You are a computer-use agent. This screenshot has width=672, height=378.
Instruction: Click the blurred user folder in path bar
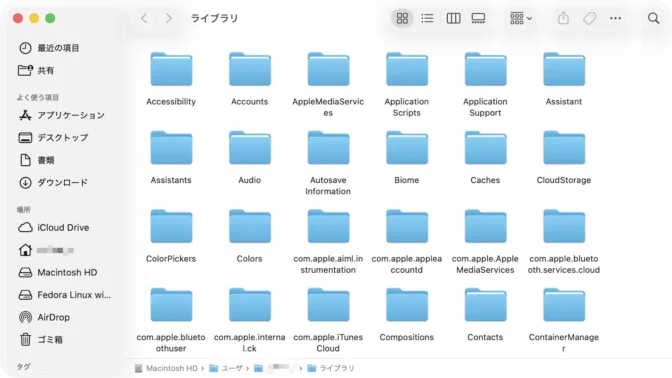point(274,368)
